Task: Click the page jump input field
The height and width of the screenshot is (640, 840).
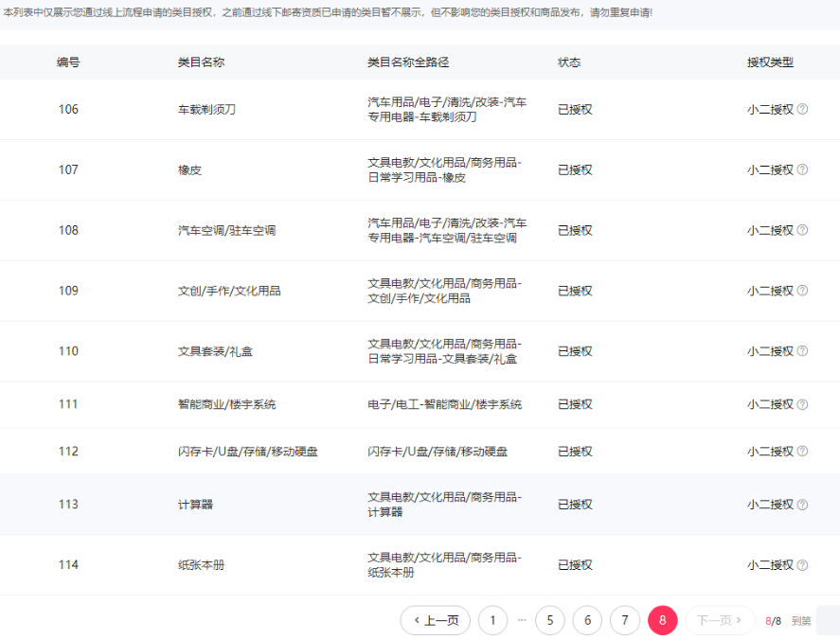Action: (828, 620)
